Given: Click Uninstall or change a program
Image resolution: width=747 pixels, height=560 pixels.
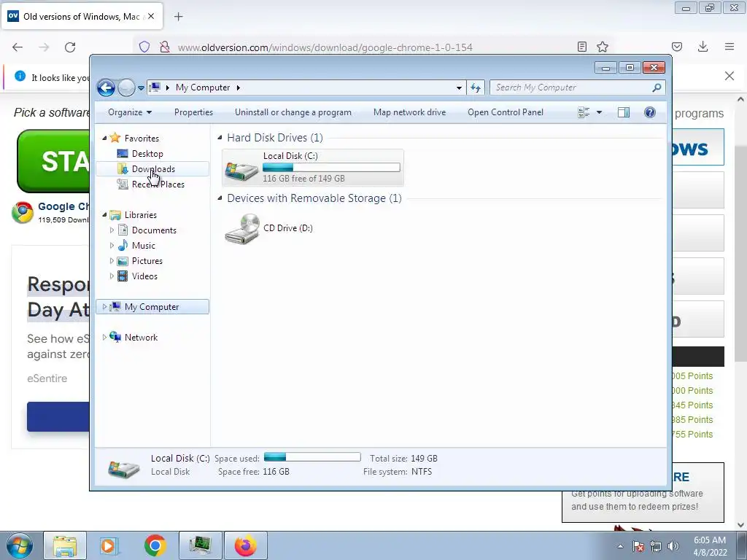Looking at the screenshot, I should point(293,112).
